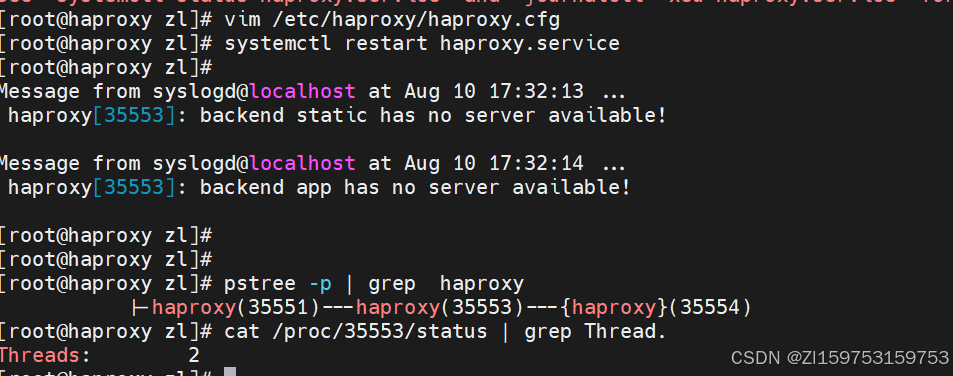Click the cat /proc/35553/status command
The image size is (953, 376).
click(x=356, y=332)
